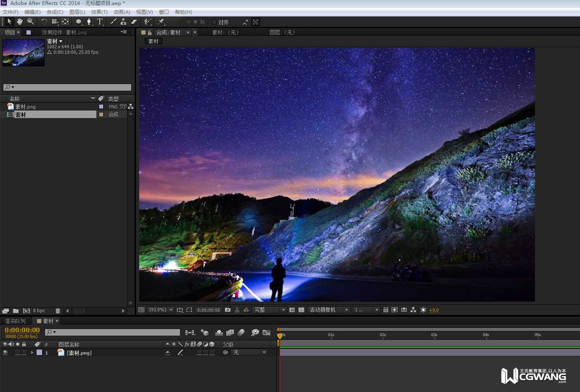Viewport: 580px width, 392px height.
Task: Select the Zoom magnifier tool
Action: [31, 21]
